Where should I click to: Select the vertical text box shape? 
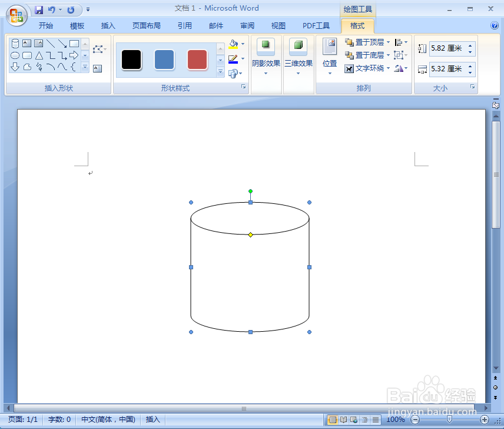(39, 44)
